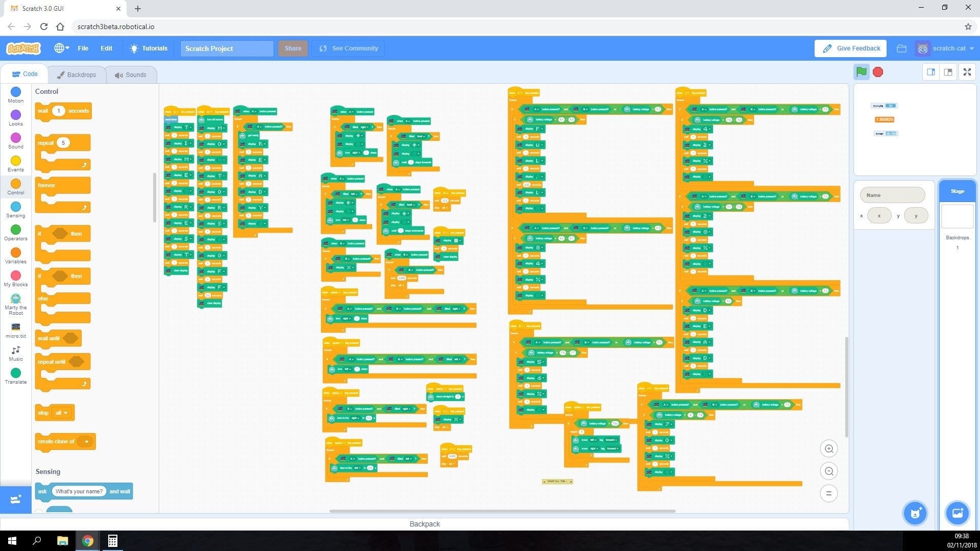Switch to the Backdrops tab
The width and height of the screenshot is (980, 551).
76,74
